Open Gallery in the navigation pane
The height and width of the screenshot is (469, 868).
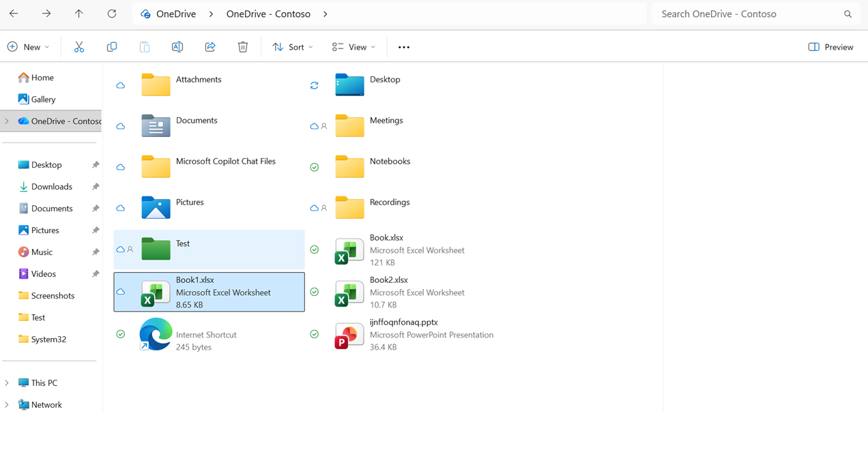click(x=37, y=100)
